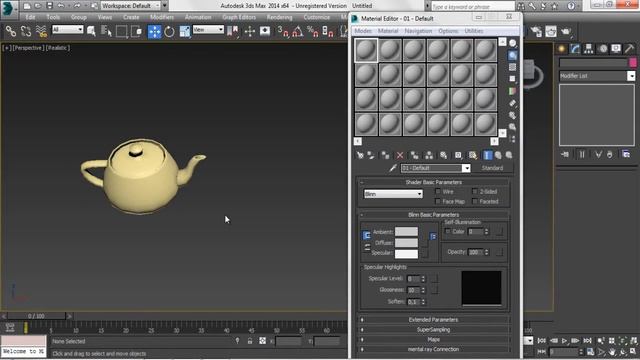Open the All selection filter dropdown
The height and width of the screenshot is (360, 640).
[68, 29]
